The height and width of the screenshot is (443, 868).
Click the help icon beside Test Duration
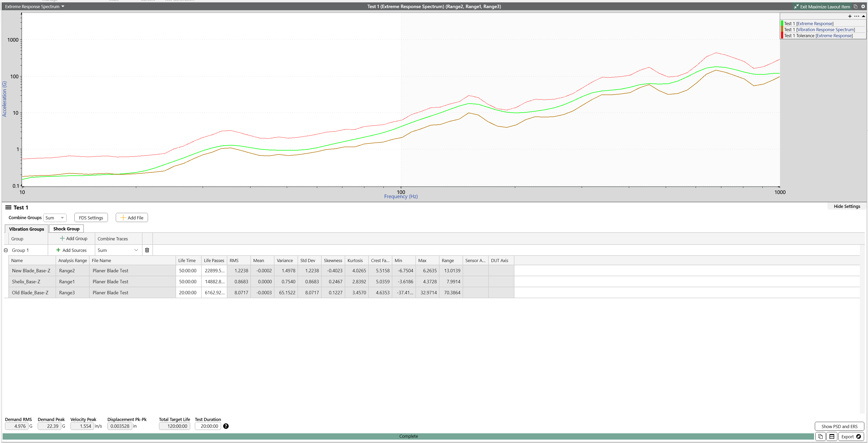coord(226,426)
